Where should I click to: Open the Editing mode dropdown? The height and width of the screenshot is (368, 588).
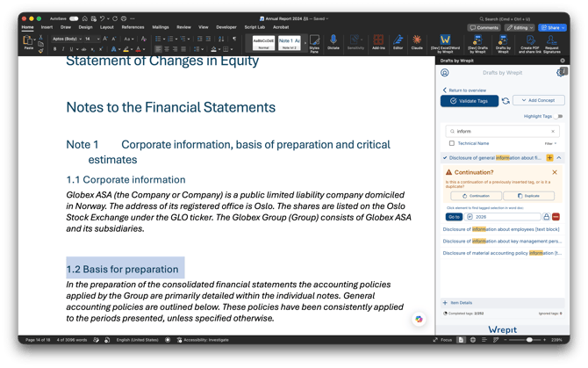[520, 28]
